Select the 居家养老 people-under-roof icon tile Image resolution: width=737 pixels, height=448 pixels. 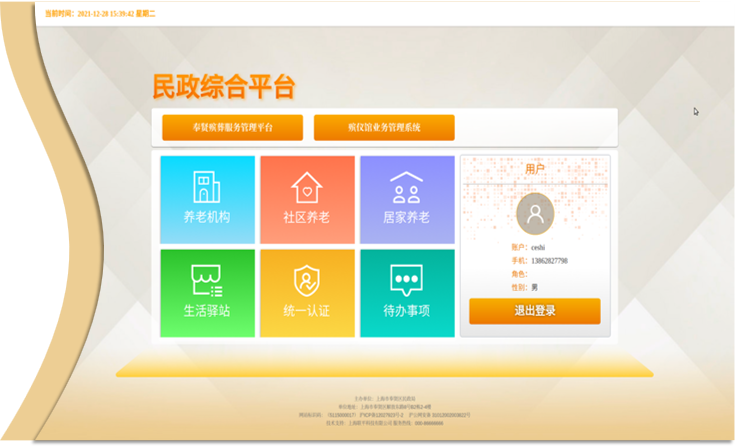click(x=406, y=199)
